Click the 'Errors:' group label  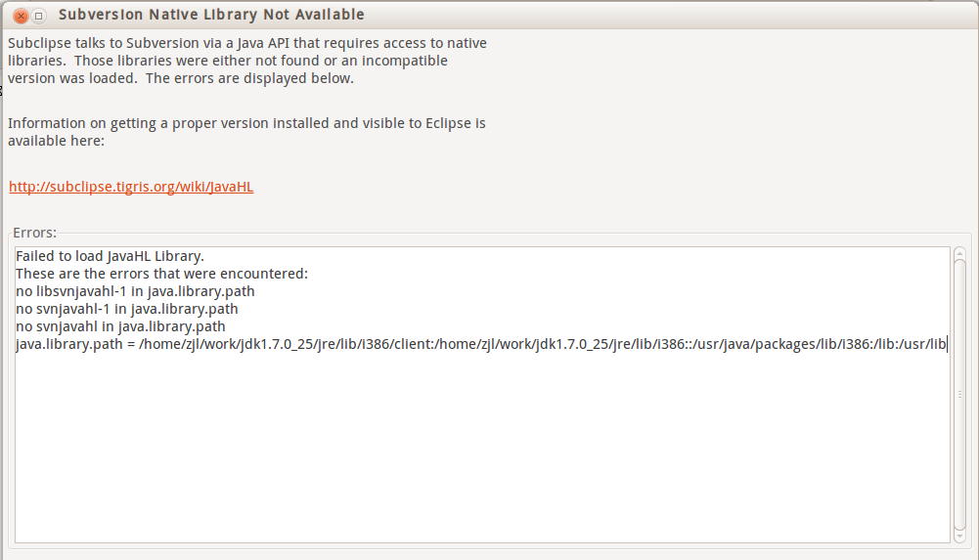(x=34, y=233)
